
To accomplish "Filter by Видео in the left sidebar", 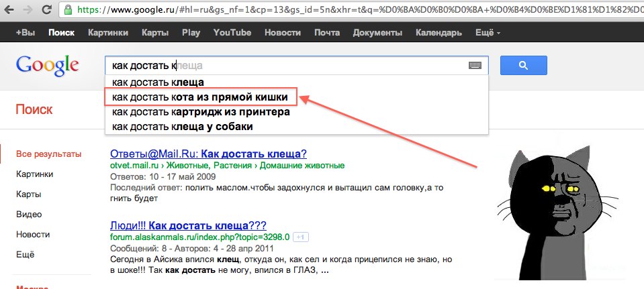I will (29, 215).
